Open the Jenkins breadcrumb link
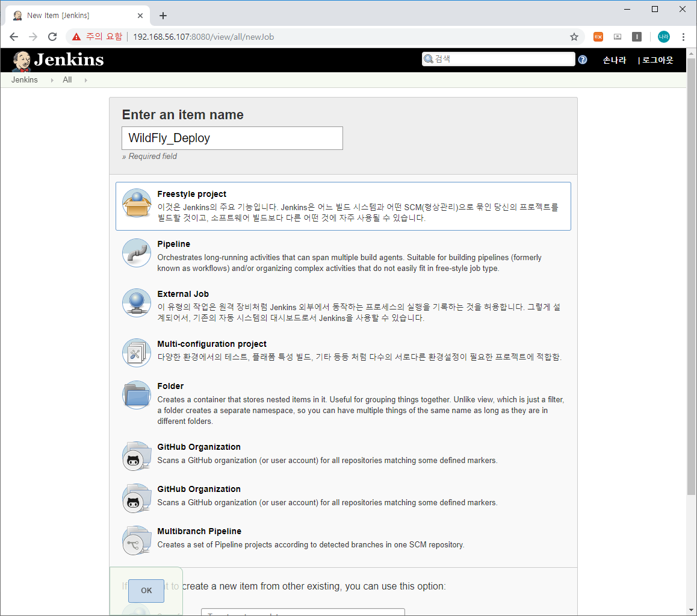697x616 pixels. coord(25,80)
